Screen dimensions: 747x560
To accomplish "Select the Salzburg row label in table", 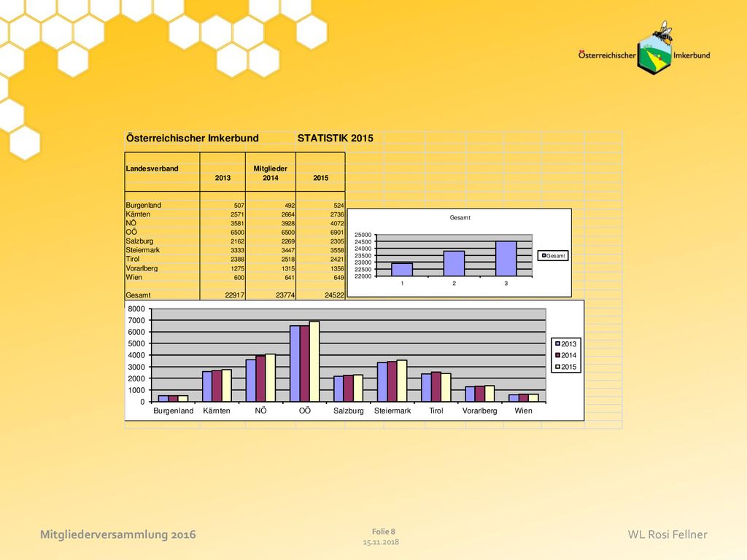I will (139, 241).
